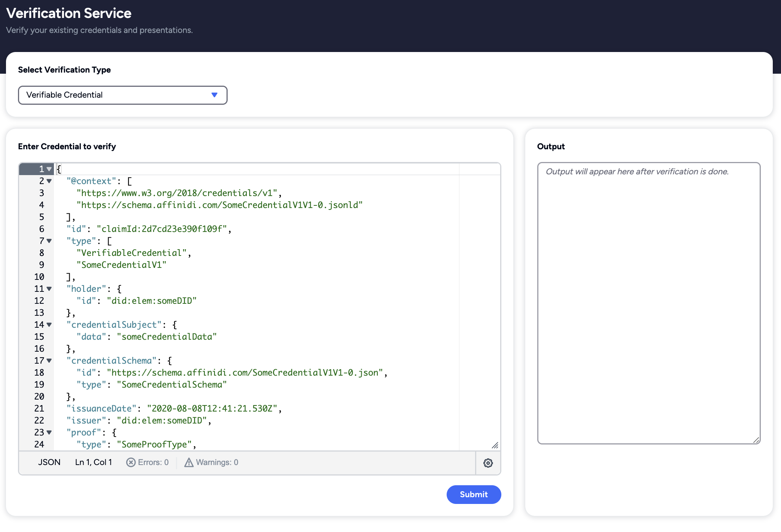The width and height of the screenshot is (781, 532).
Task: Click "VerifiableCredential" on line 8
Action: click(x=131, y=253)
